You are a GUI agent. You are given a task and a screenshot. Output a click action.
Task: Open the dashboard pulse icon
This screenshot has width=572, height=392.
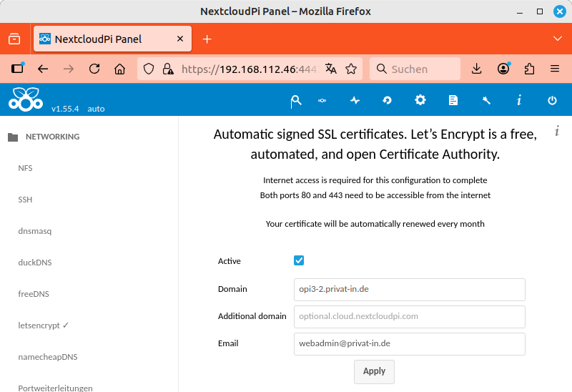tap(355, 101)
